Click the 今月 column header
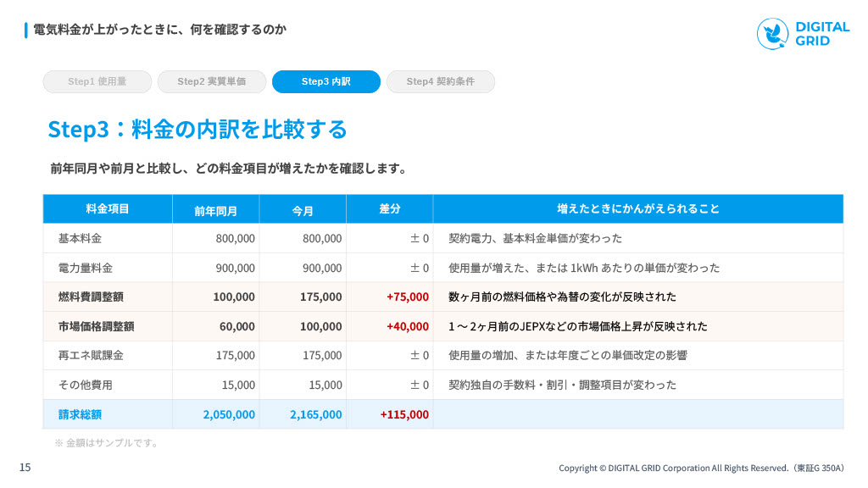Screen dimensions: 868x488 point(303,211)
